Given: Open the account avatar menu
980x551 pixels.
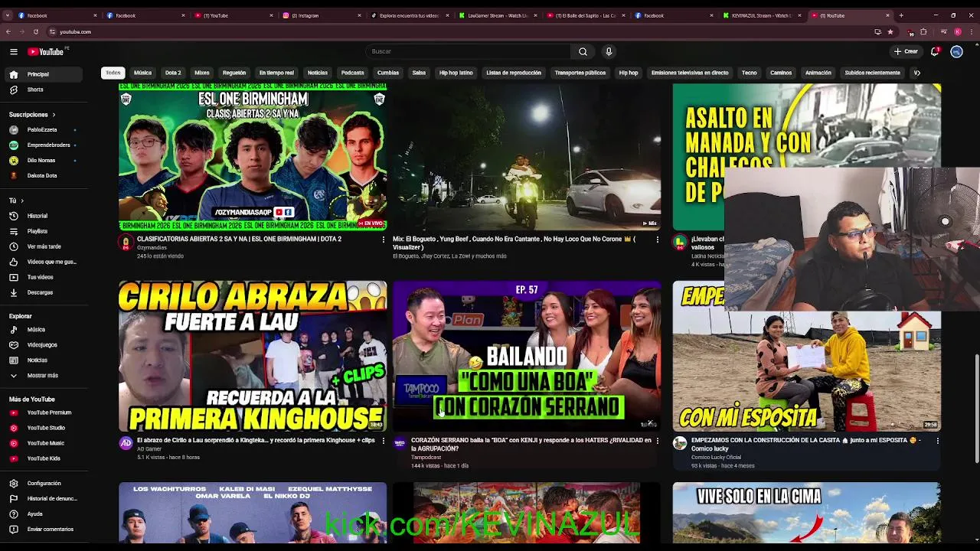Looking at the screenshot, I should [956, 51].
